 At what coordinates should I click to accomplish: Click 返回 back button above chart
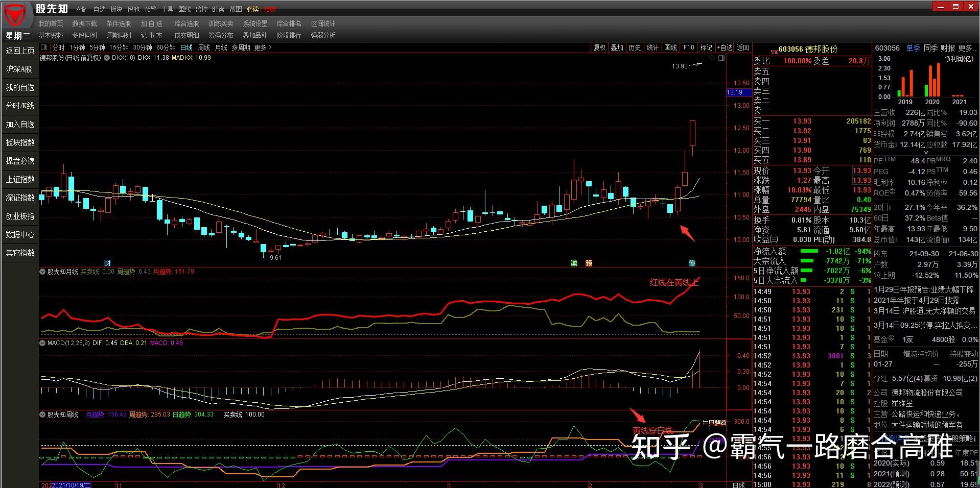(742, 47)
